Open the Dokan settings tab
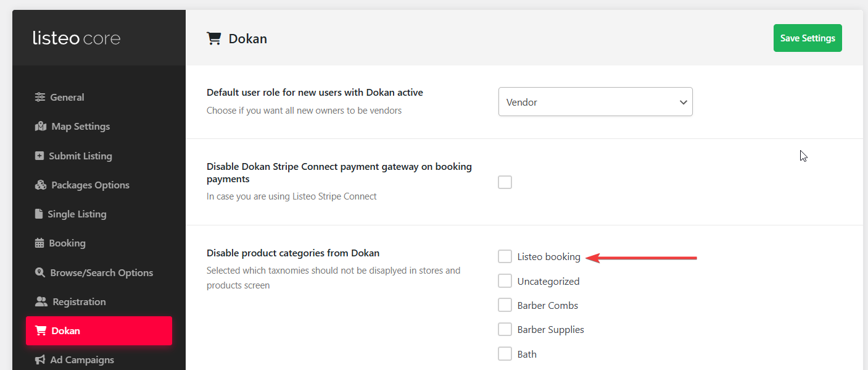The height and width of the screenshot is (370, 868). coord(99,331)
